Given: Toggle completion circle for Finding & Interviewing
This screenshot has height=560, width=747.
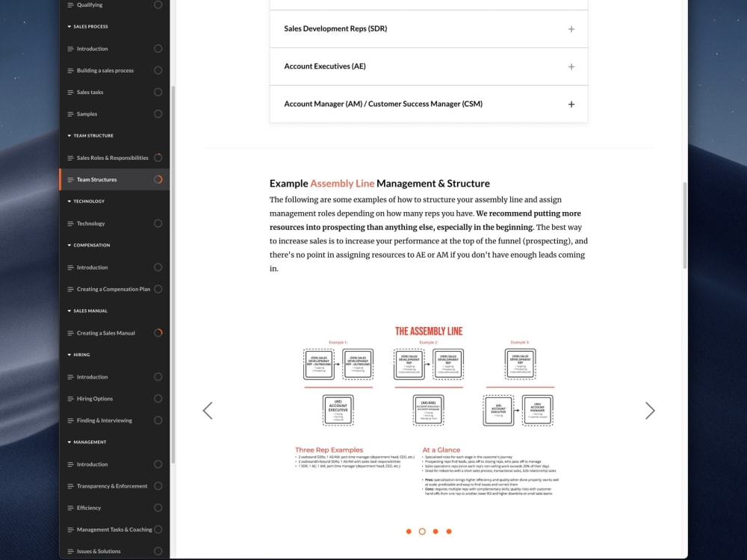Looking at the screenshot, I should tap(158, 420).
